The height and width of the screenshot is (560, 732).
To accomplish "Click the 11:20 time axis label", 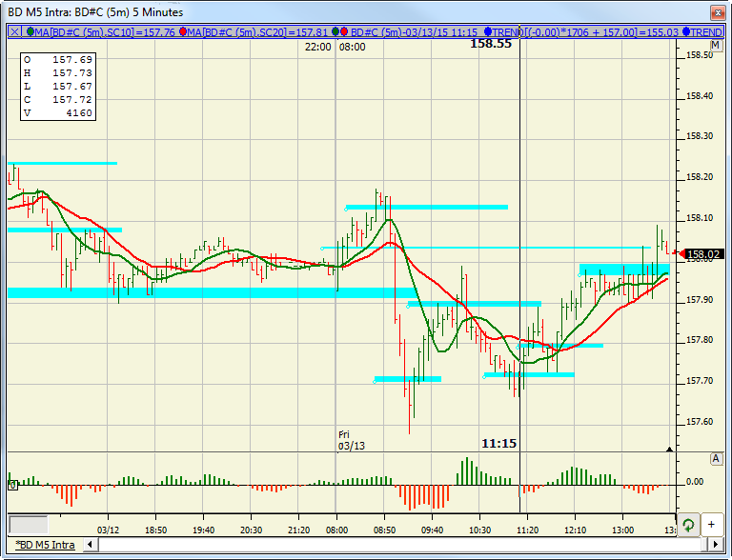I will tap(527, 530).
